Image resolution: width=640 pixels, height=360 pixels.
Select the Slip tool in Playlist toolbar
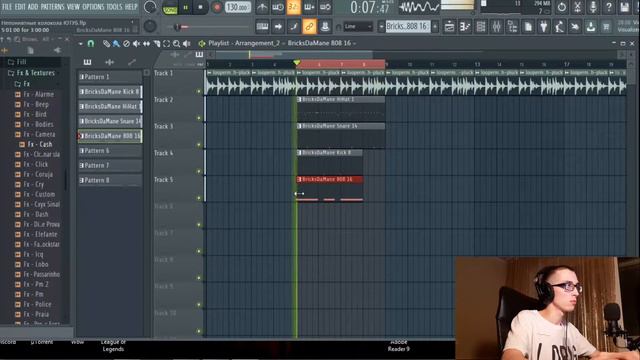click(146, 43)
